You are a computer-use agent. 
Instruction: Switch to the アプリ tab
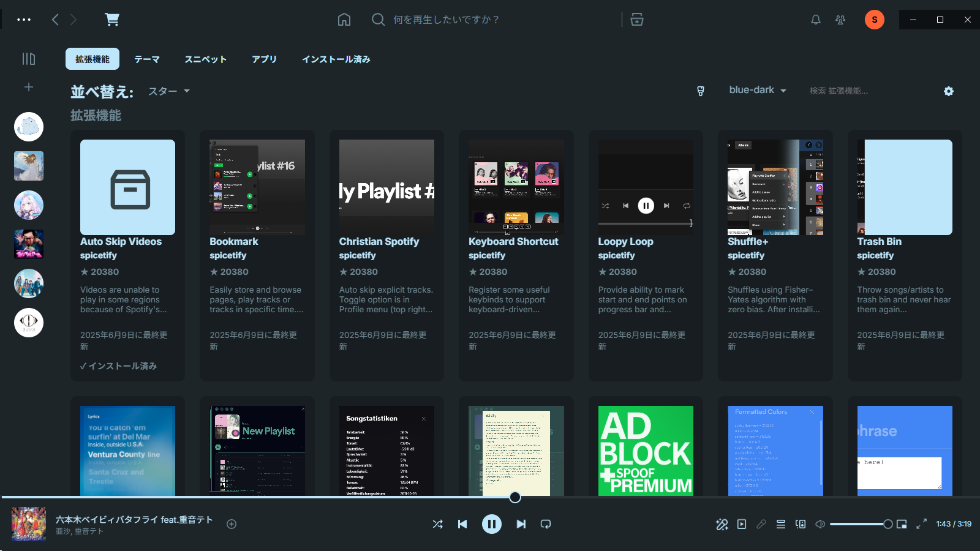pos(265,59)
